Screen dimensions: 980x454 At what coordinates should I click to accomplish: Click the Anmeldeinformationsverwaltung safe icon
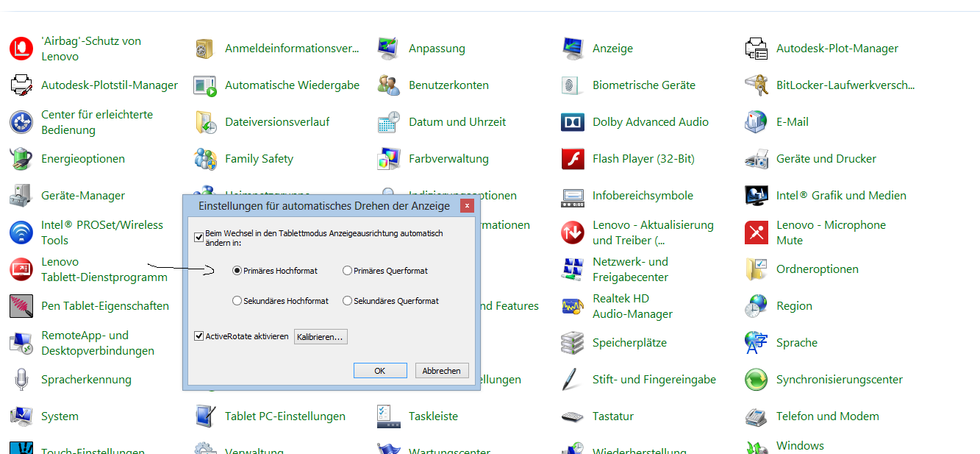coord(205,49)
